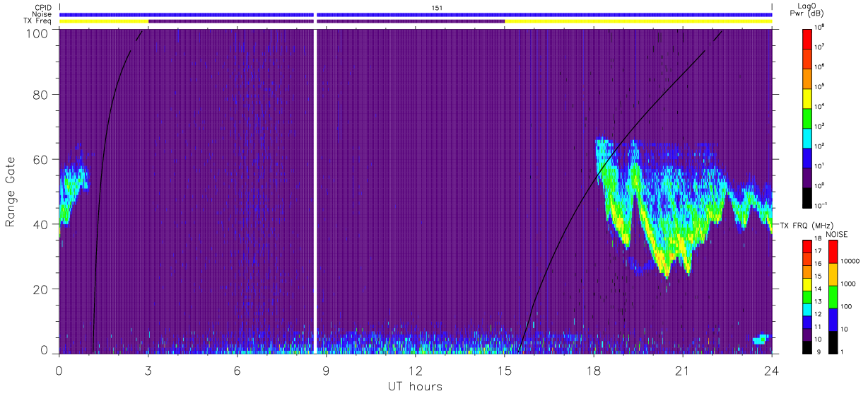The height and width of the screenshot is (401, 868).
Task: Click the blue Noise strip above the plot
Action: click(x=416, y=14)
